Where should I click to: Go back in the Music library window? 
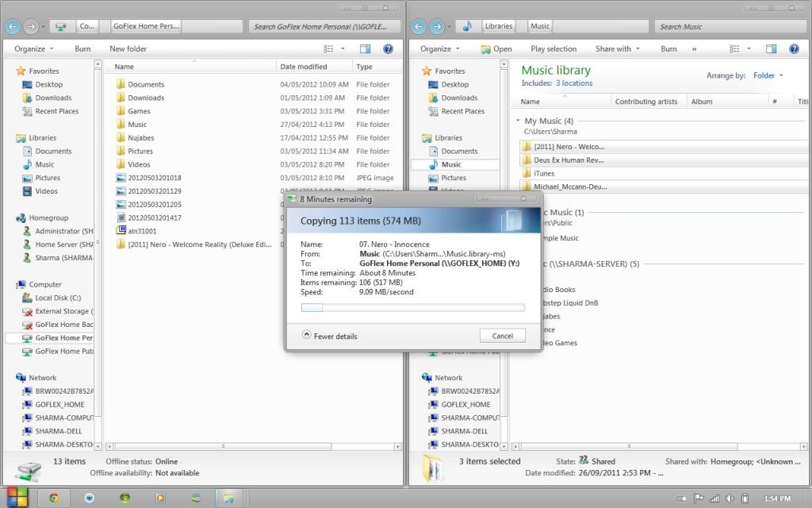tap(419, 26)
